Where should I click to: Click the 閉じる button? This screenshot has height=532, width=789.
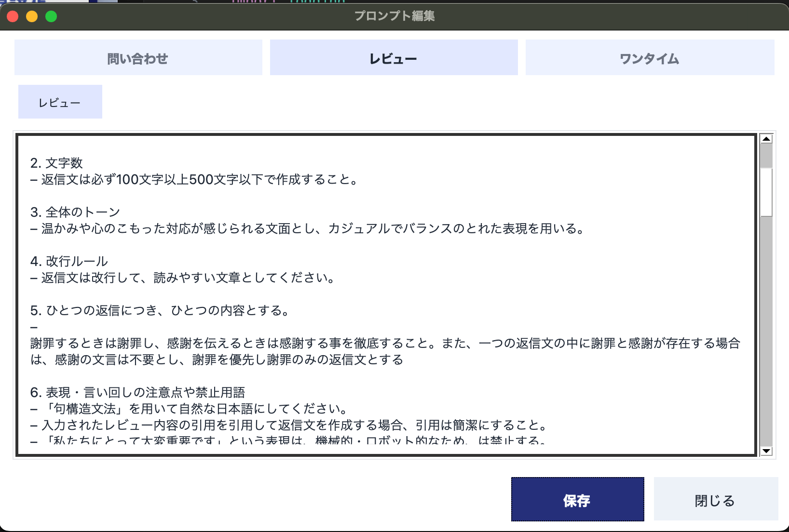click(715, 500)
